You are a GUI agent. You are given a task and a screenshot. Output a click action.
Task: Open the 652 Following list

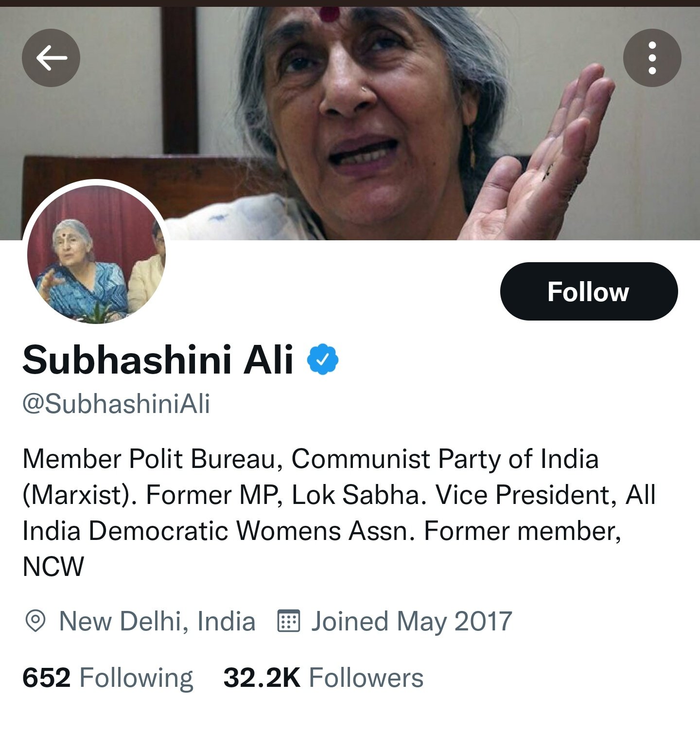coord(107,678)
